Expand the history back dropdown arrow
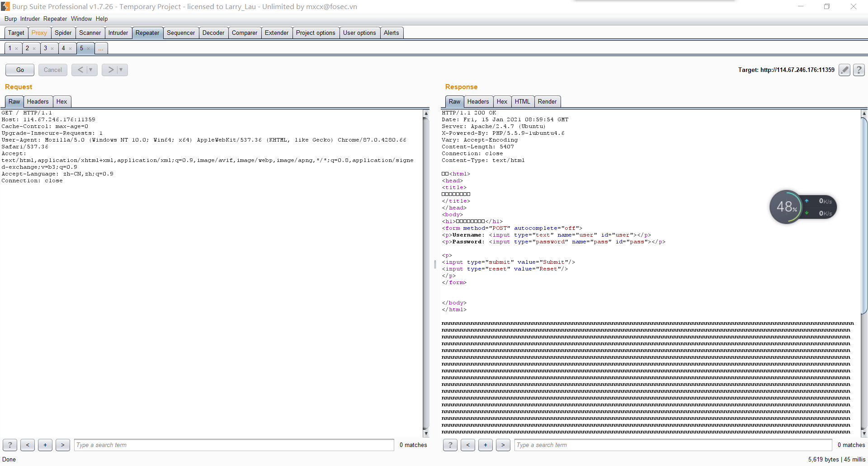Image resolution: width=868 pixels, height=466 pixels. click(91, 70)
